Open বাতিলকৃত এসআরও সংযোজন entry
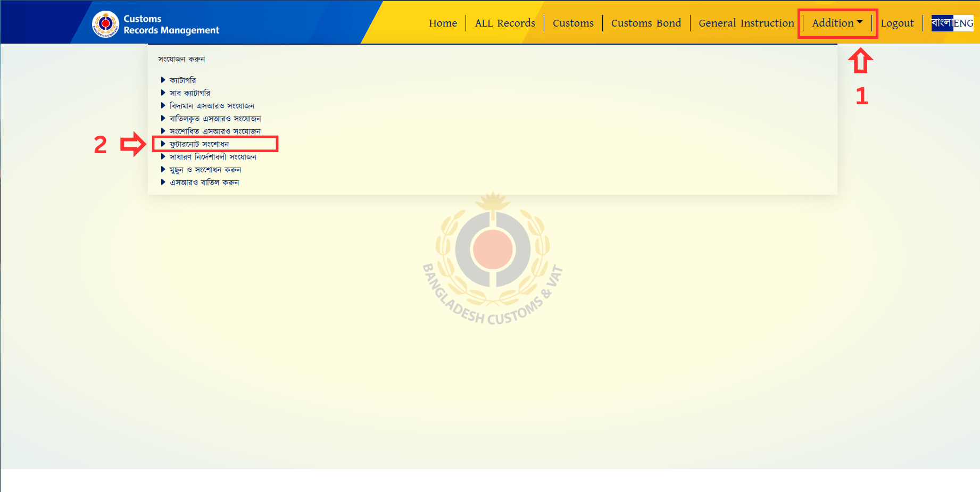The height and width of the screenshot is (492, 980). [x=215, y=119]
